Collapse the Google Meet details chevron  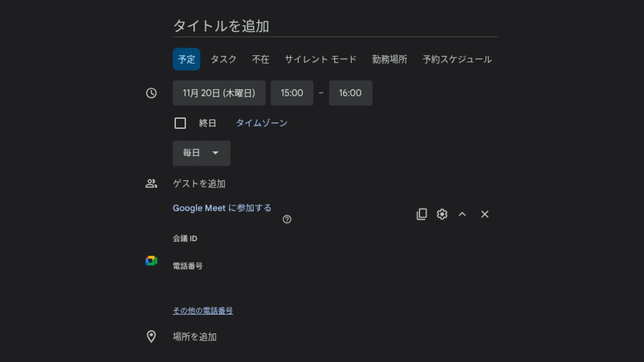(x=462, y=214)
